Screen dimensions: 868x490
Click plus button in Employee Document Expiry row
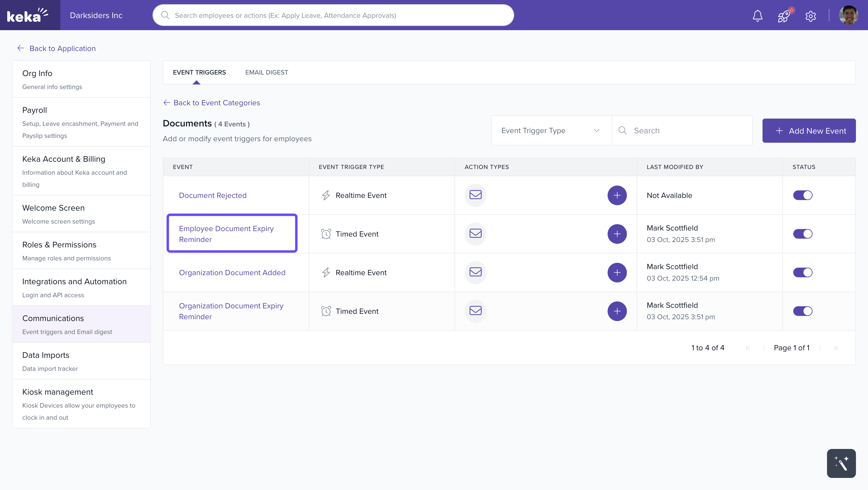point(617,234)
